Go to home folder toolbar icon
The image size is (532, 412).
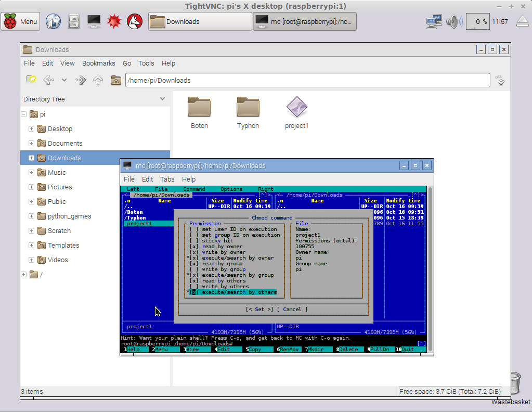(x=115, y=80)
